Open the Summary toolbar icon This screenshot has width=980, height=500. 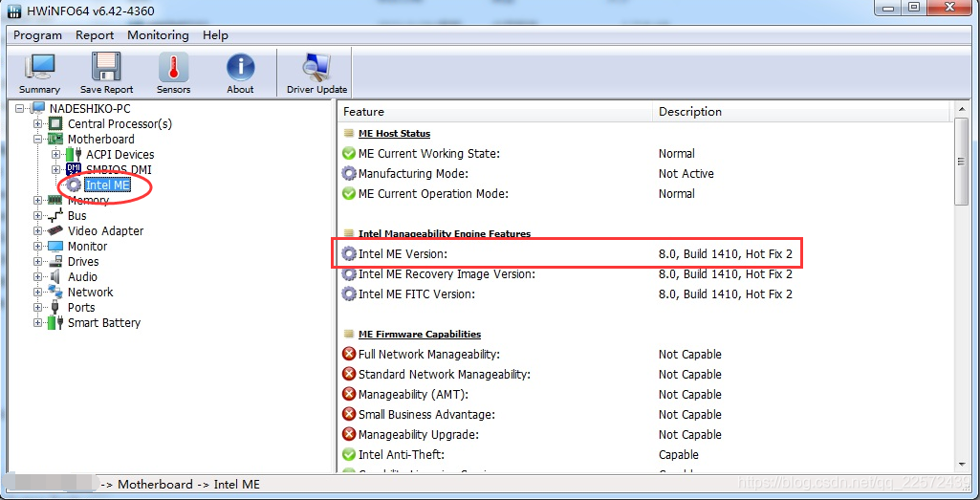point(39,68)
